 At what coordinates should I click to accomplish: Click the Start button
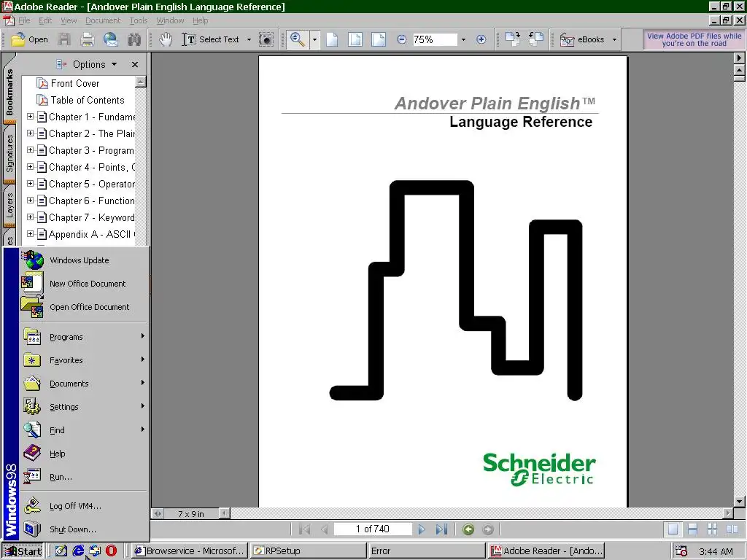(23, 551)
